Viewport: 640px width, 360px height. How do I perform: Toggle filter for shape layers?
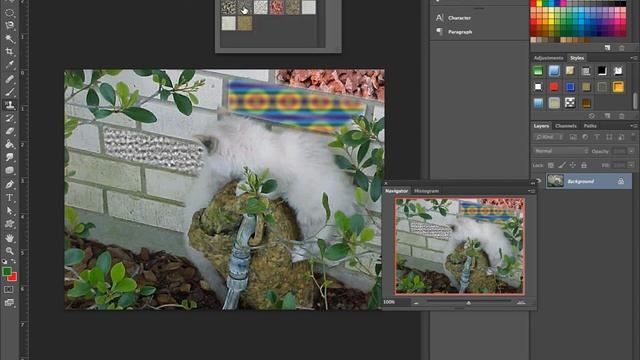[609, 137]
